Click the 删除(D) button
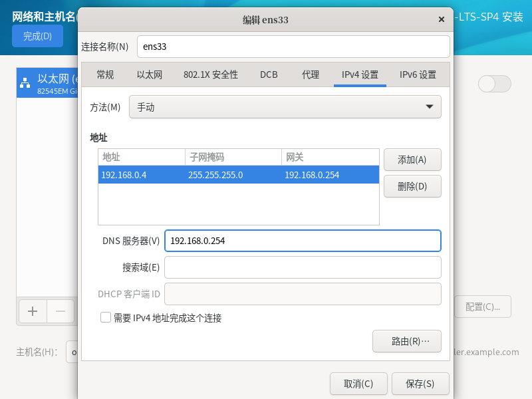The height and width of the screenshot is (399, 532). click(x=412, y=186)
